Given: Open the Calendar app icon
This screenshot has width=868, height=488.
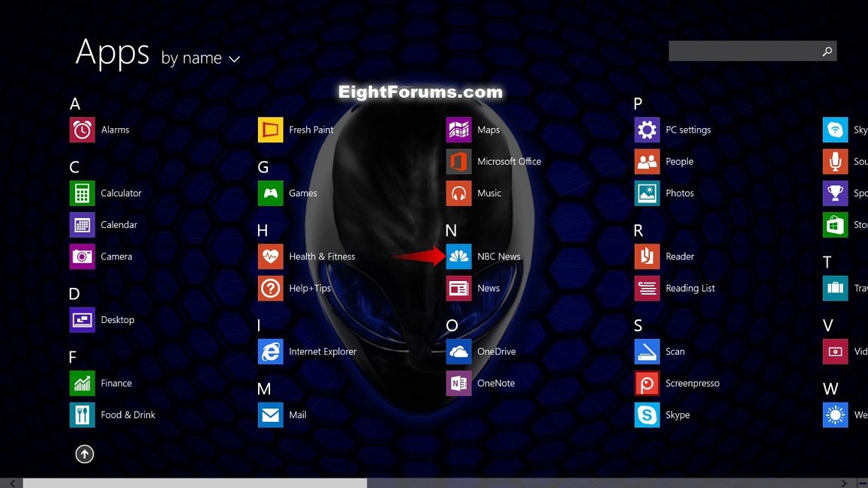Looking at the screenshot, I should pyautogui.click(x=82, y=225).
